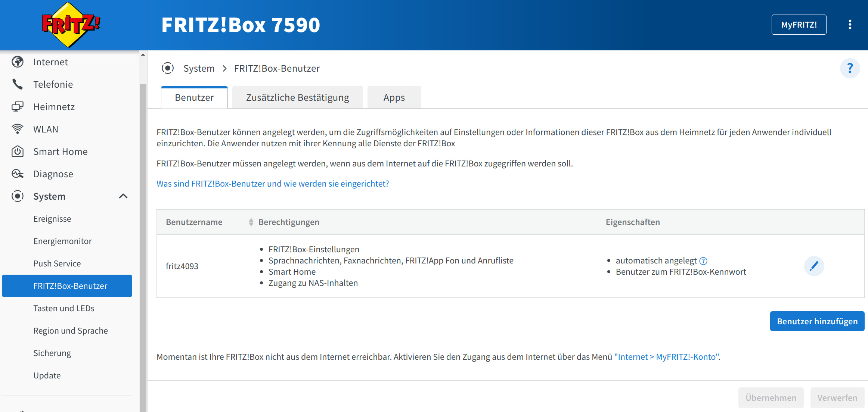Click the Benutzer hinzufügen button

817,321
